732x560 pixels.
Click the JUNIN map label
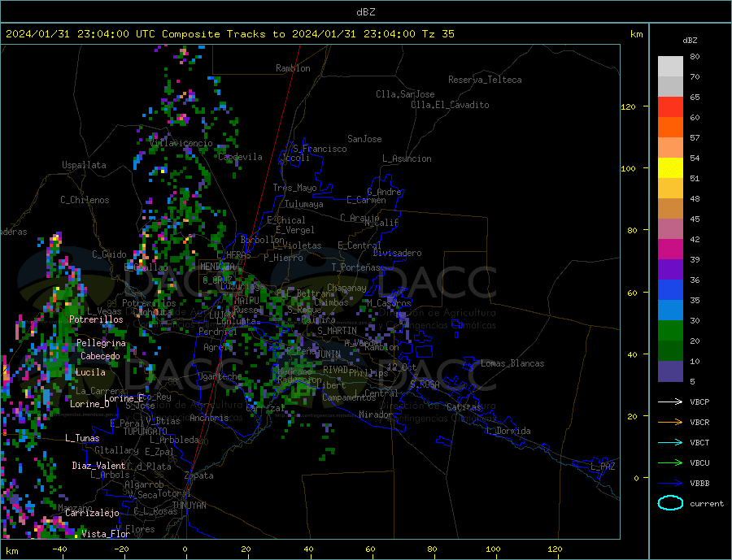point(329,354)
